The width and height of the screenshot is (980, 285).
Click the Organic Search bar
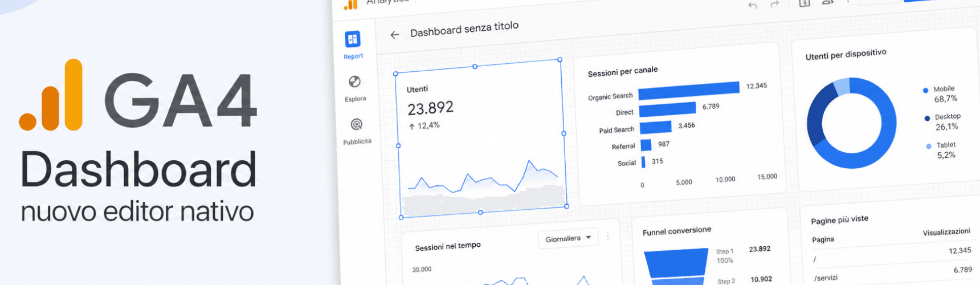pyautogui.click(x=689, y=90)
